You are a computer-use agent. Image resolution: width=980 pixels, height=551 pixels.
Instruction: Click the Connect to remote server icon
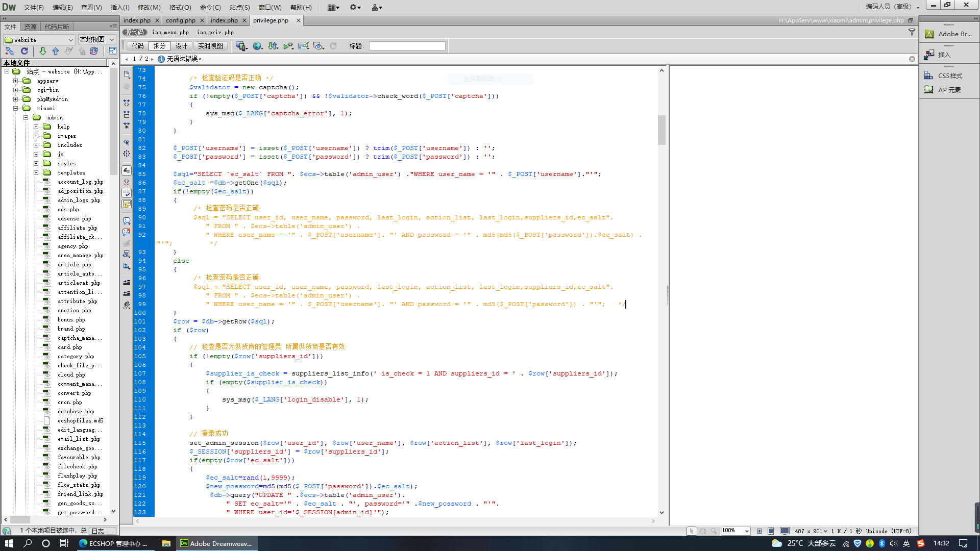pyautogui.click(x=10, y=51)
